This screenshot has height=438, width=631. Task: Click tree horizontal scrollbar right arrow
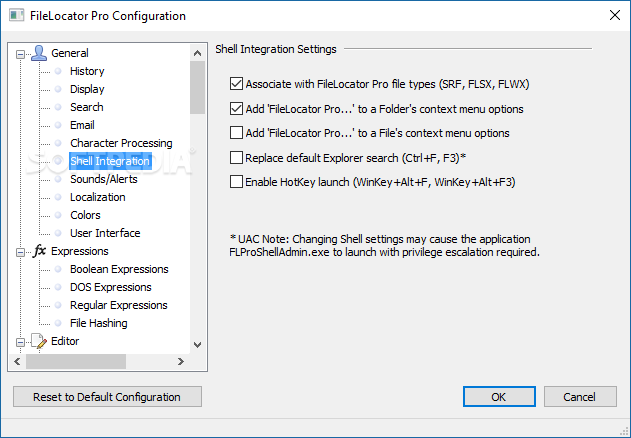click(x=181, y=362)
